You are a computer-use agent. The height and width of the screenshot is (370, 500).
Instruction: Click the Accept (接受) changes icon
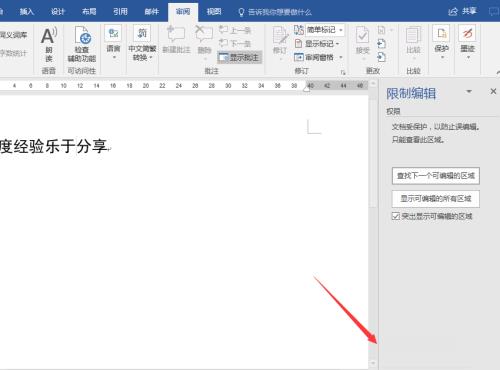coord(362,35)
